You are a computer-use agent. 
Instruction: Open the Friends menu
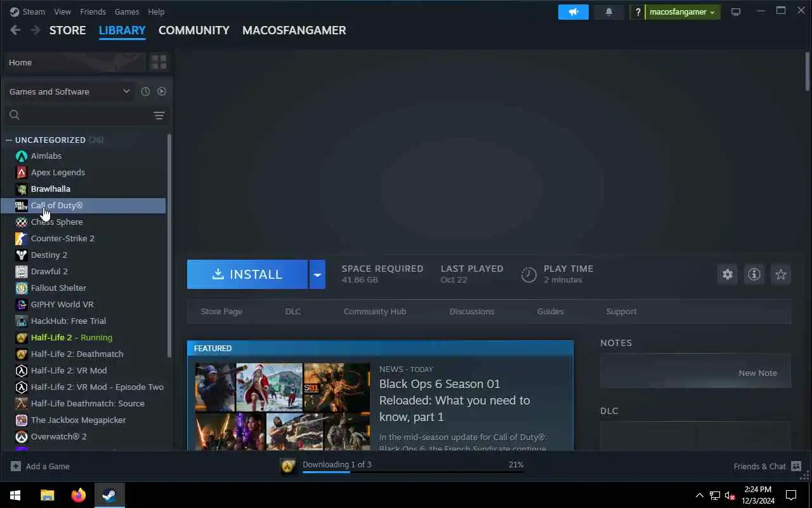93,12
